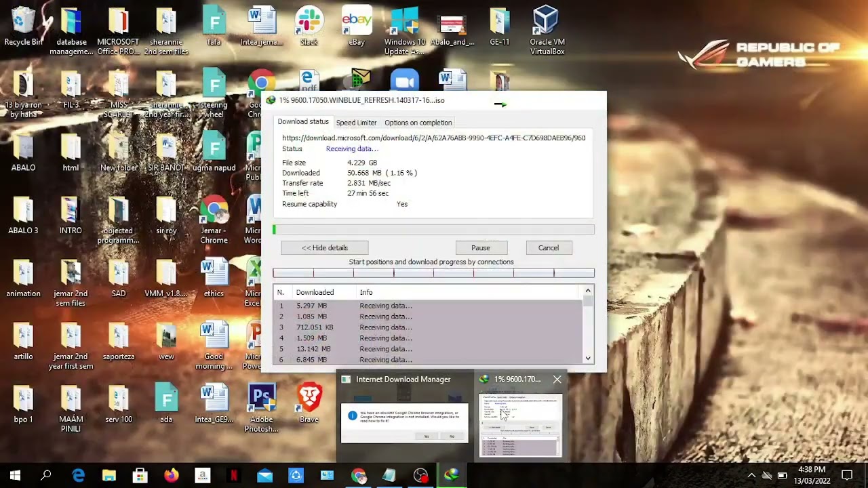Select connection row with 5.297 MB
The height and width of the screenshot is (488, 868).
[x=428, y=306]
